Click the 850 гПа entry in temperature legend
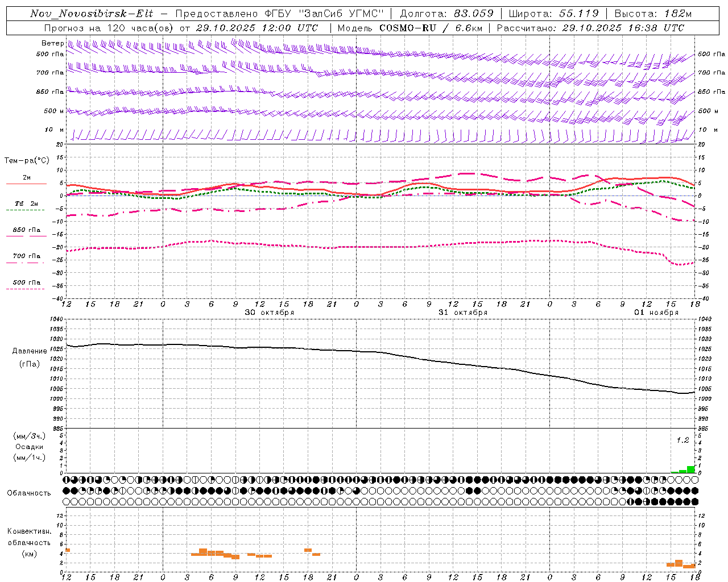Screen dimensions: 728x582 click(27, 230)
